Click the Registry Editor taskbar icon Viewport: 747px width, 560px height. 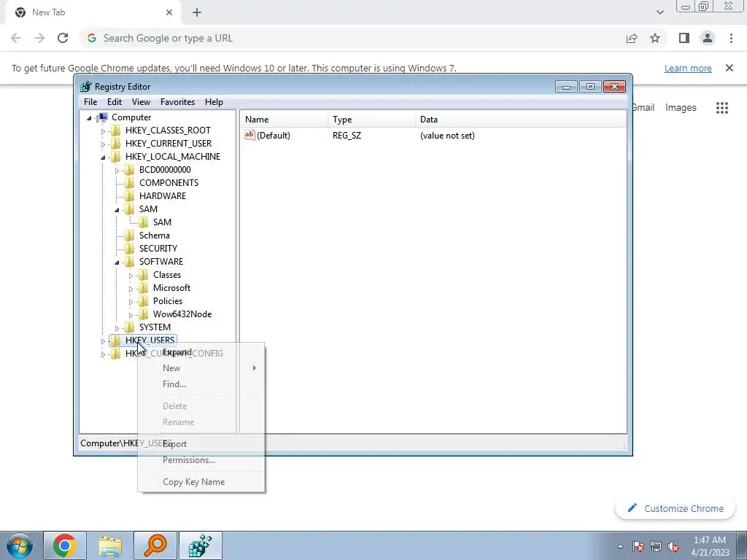pyautogui.click(x=201, y=545)
